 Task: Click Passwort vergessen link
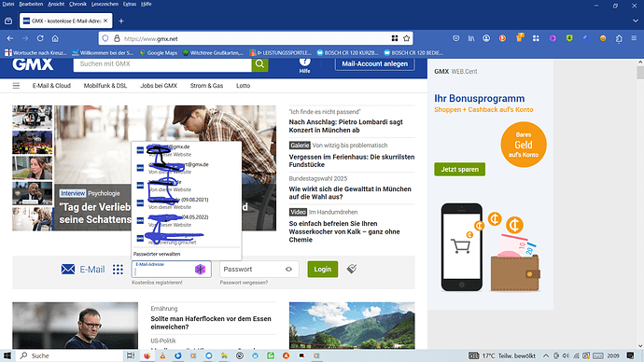click(244, 283)
